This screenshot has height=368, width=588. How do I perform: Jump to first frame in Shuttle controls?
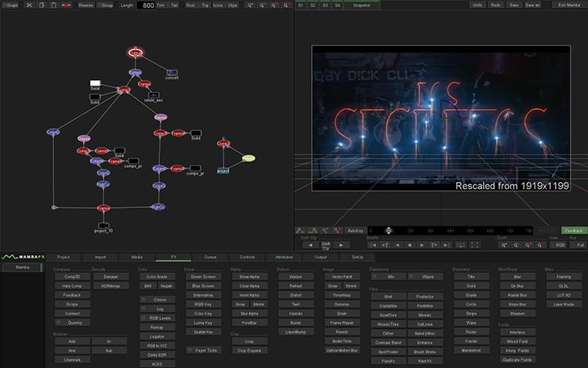(x=372, y=245)
